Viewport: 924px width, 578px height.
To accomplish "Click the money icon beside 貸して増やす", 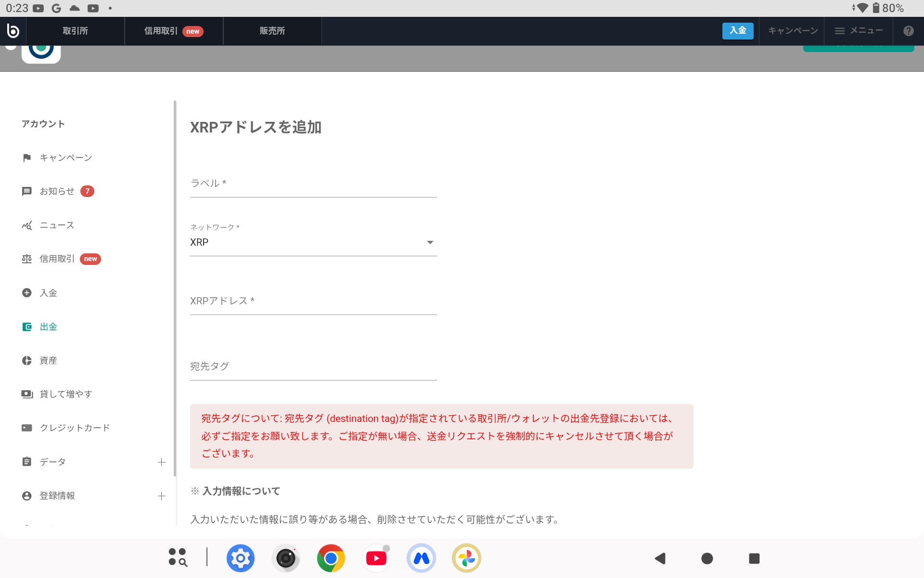I will coord(27,394).
